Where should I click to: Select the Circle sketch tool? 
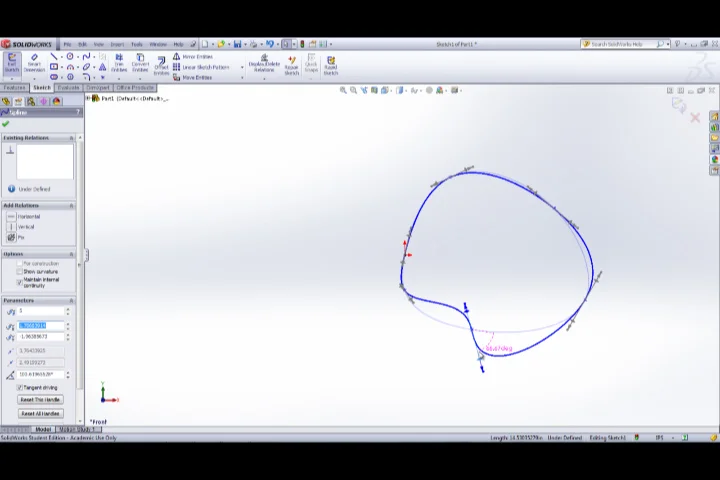70,56
